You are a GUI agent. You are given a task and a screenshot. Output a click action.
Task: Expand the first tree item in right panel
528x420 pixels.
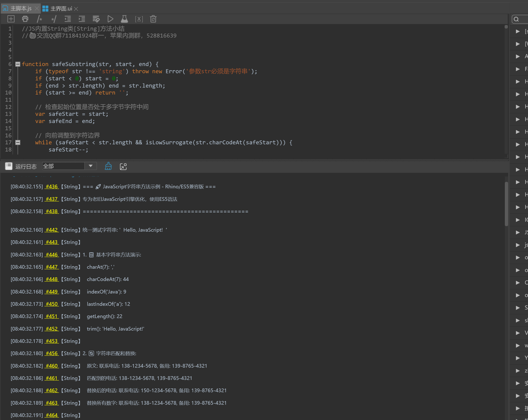[518, 31]
